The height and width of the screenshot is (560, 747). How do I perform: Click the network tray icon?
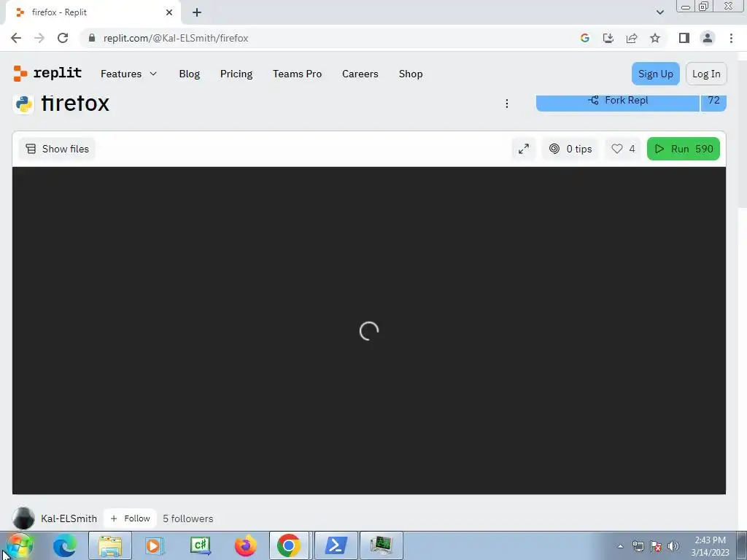pos(638,546)
